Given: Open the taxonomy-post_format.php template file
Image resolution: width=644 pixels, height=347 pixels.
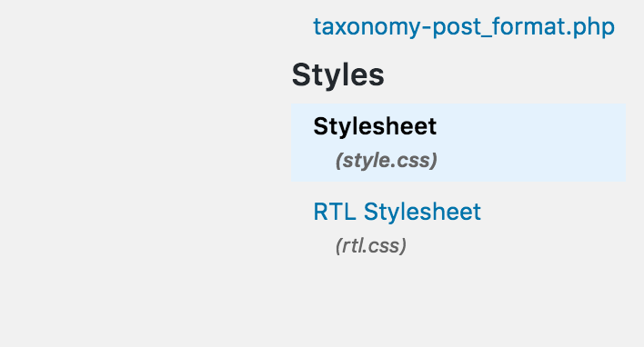Looking at the screenshot, I should click(464, 27).
